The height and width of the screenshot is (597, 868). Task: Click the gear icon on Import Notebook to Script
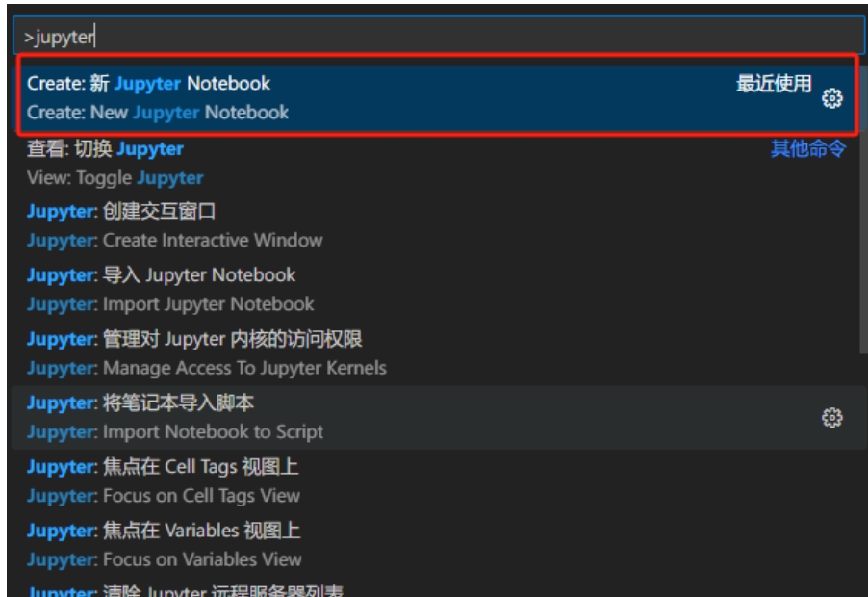click(x=832, y=418)
